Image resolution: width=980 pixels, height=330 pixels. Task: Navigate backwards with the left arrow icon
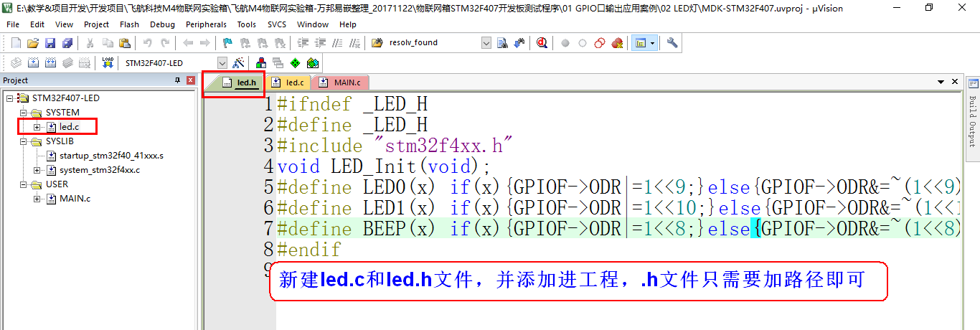pos(188,43)
